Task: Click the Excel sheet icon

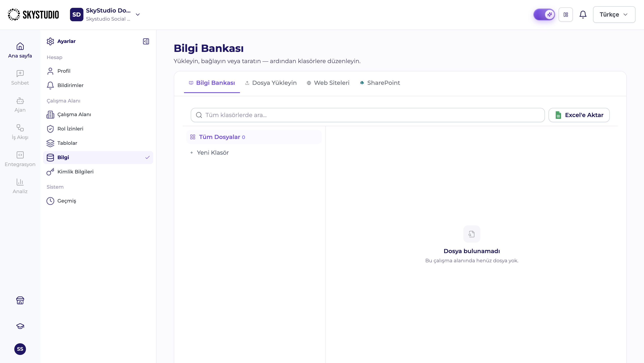Action: coord(558,115)
